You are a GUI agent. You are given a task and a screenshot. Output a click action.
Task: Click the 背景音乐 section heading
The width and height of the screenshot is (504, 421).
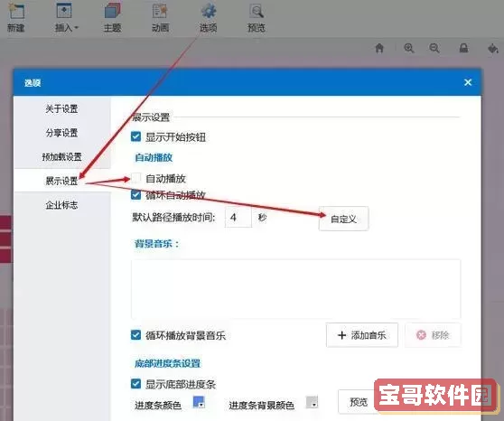[156, 244]
